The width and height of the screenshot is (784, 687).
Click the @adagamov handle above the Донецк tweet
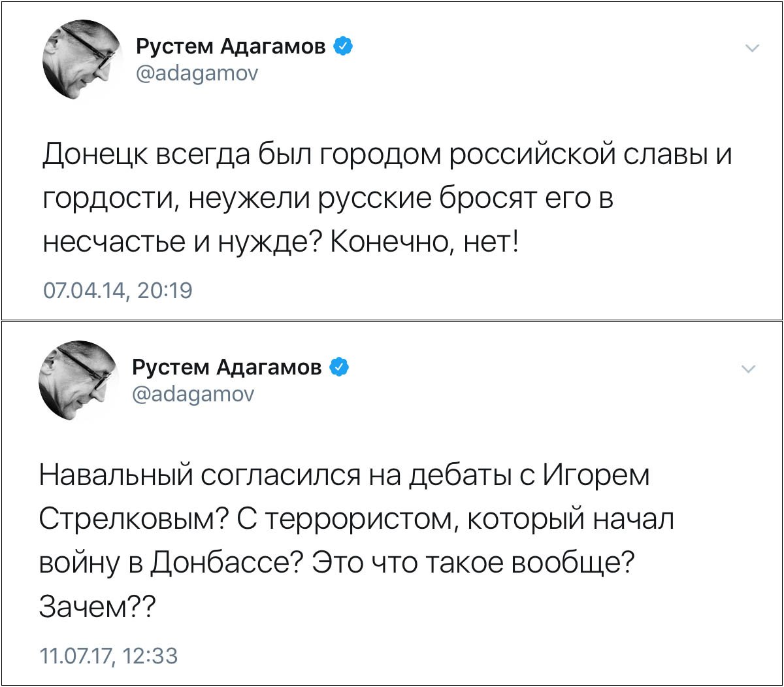click(197, 73)
